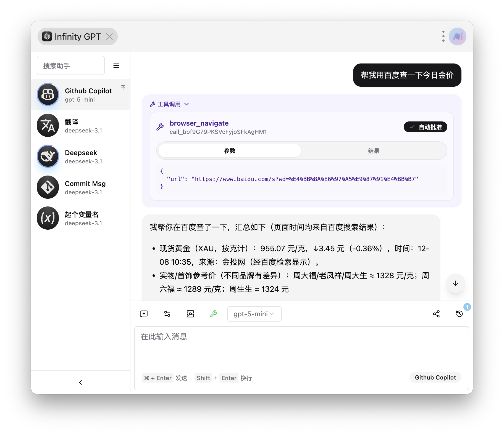The image size is (504, 435).
Task: Click the 搜索助手 search field
Action: (71, 66)
